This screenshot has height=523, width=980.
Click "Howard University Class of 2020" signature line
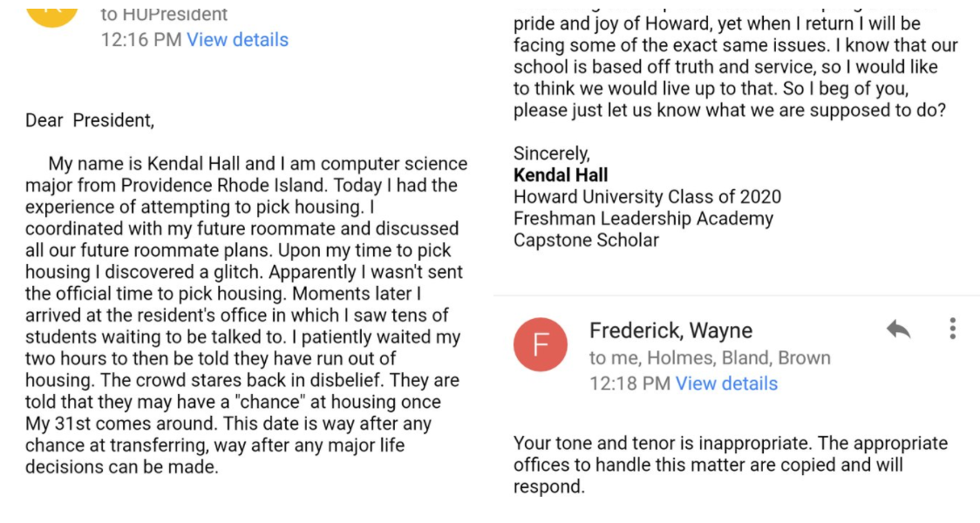[647, 197]
